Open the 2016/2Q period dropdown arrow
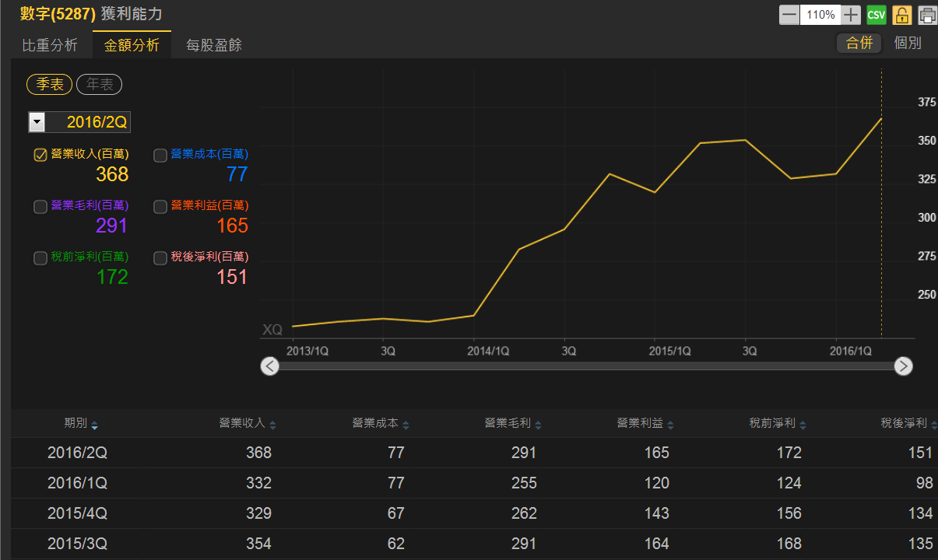Image resolution: width=938 pixels, height=560 pixels. (x=37, y=122)
